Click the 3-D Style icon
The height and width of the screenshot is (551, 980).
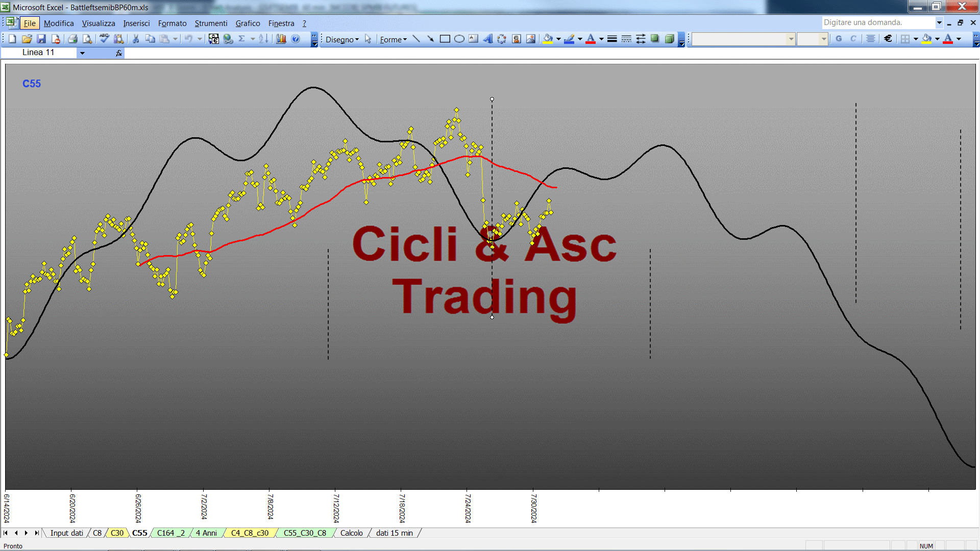click(669, 39)
